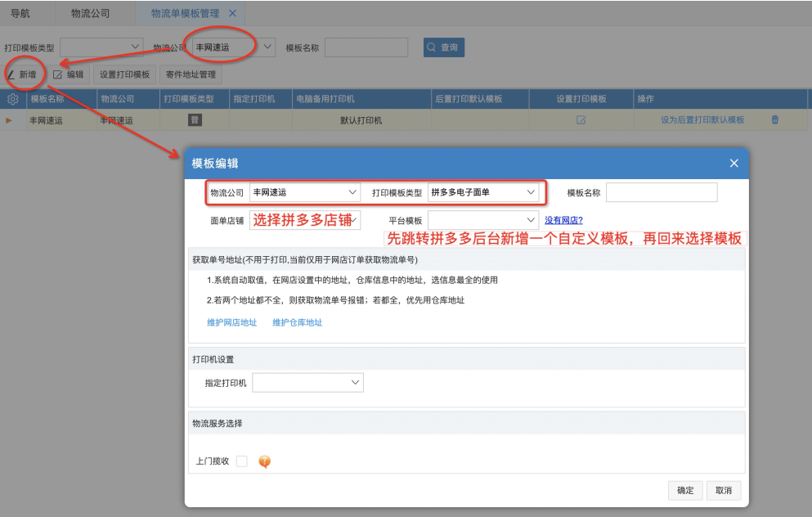Click the 默认打印机 cell
This screenshot has height=517, width=812.
(x=361, y=120)
